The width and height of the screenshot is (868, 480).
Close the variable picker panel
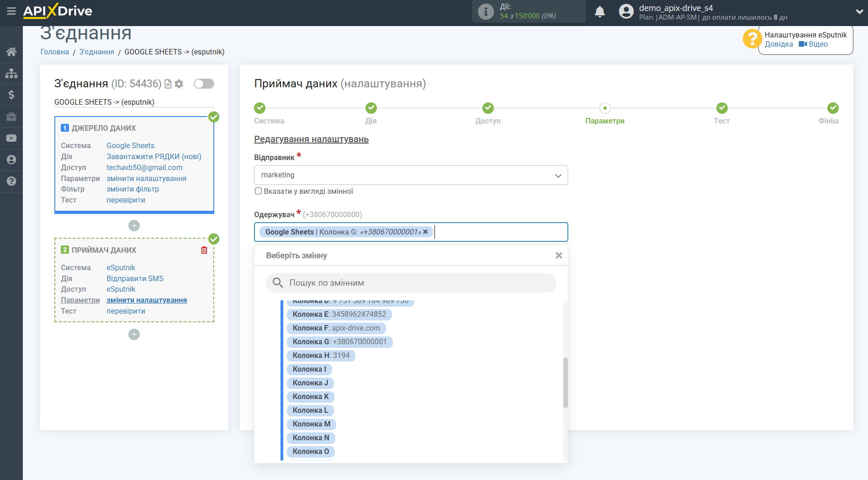(558, 256)
